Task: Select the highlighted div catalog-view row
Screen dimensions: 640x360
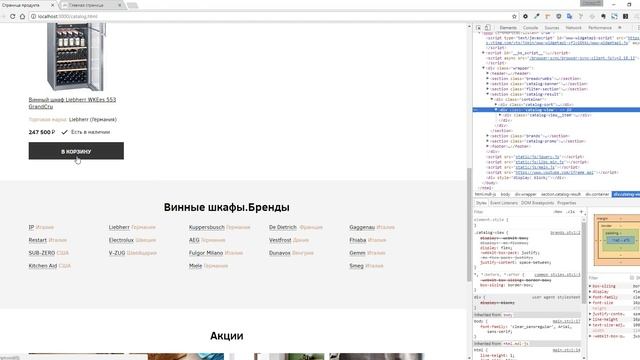Action: coord(556,110)
